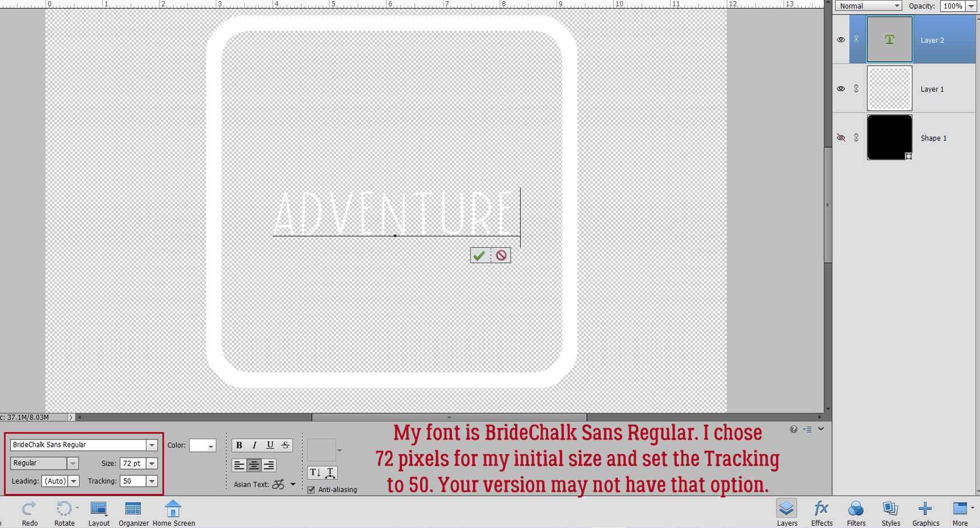Right align the text
The width and height of the screenshot is (980, 528).
coord(269,465)
